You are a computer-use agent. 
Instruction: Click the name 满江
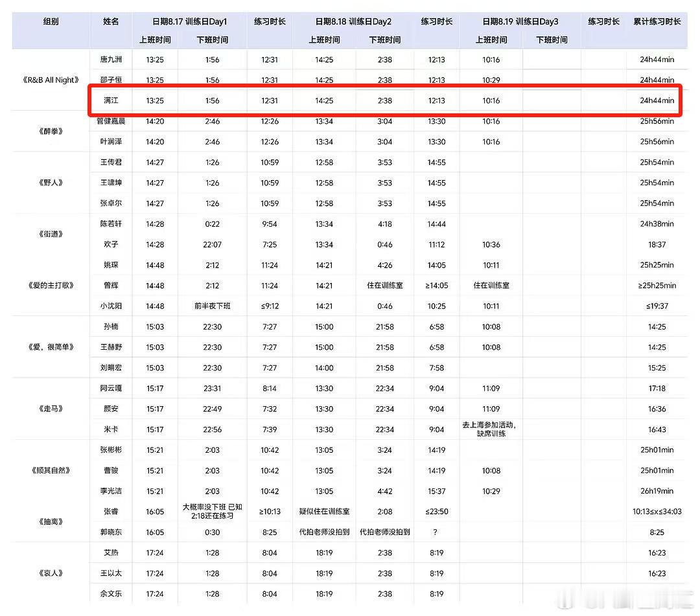click(x=111, y=100)
